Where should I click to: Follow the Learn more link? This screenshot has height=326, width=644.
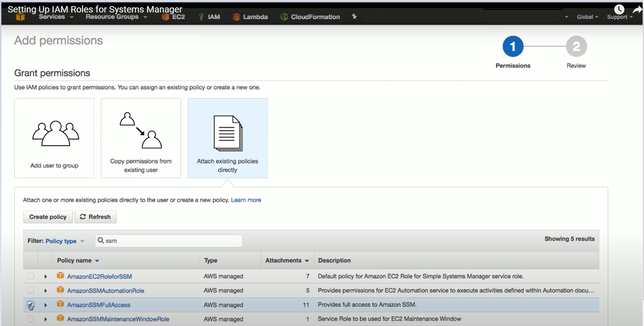246,200
